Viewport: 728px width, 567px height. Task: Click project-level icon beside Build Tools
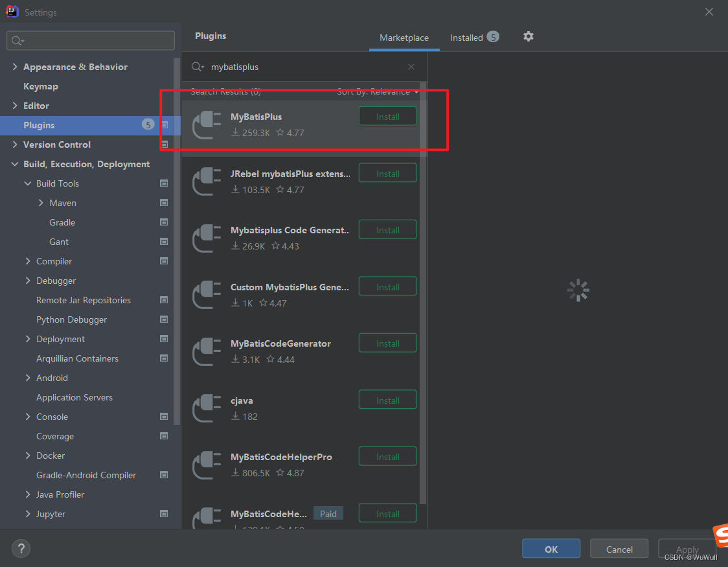[x=164, y=183]
